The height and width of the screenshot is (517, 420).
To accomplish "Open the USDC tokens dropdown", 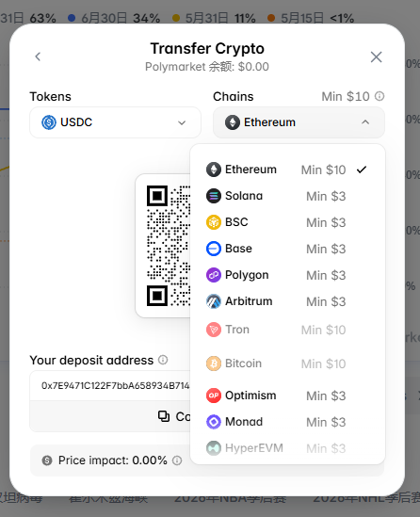I will click(x=115, y=122).
